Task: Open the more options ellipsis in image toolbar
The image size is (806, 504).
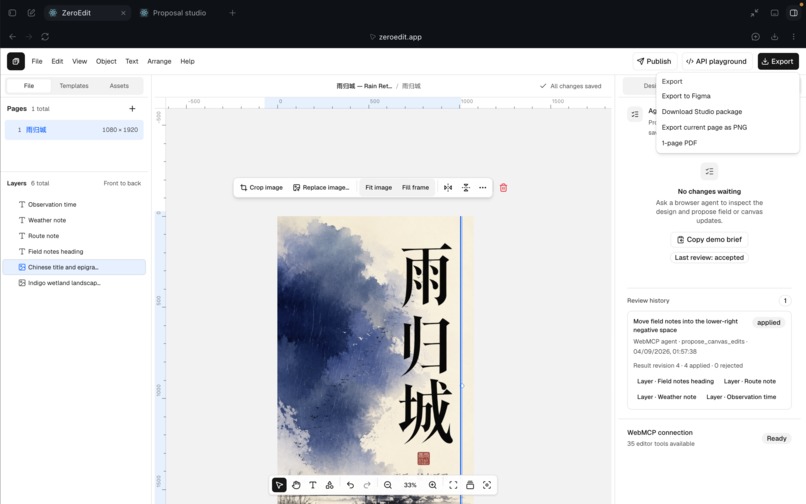Action: (x=483, y=188)
